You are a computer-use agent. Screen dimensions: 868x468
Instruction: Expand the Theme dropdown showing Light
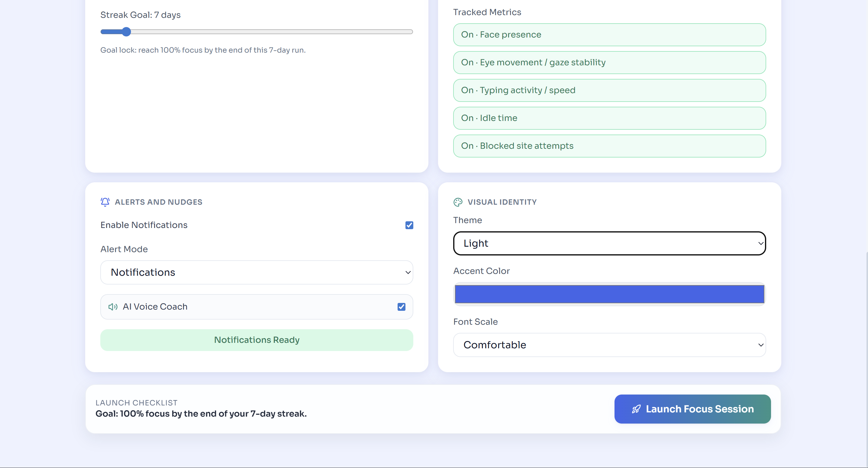coord(609,243)
